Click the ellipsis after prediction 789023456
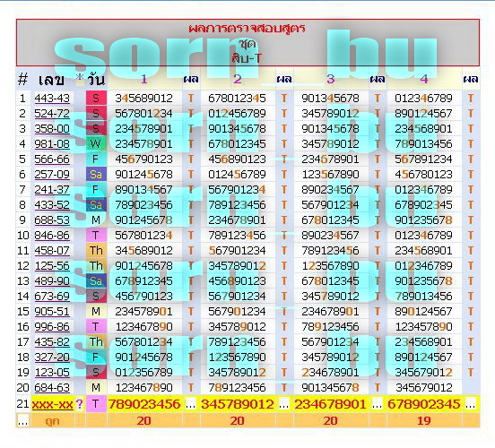Screen dimensions: 495x448 190,405
